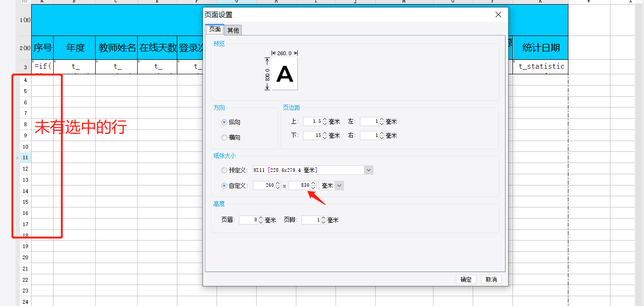
Task: Select row header 22
Action: click(x=25, y=279)
